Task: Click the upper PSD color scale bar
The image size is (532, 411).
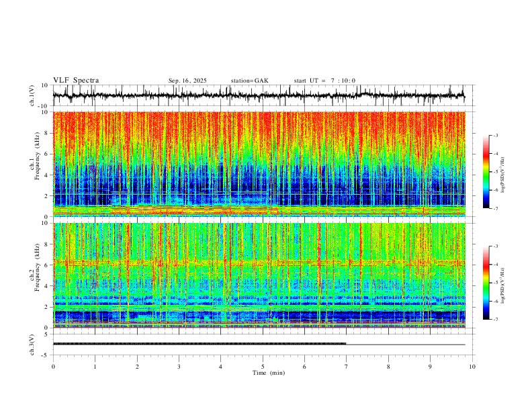Action: pos(486,172)
